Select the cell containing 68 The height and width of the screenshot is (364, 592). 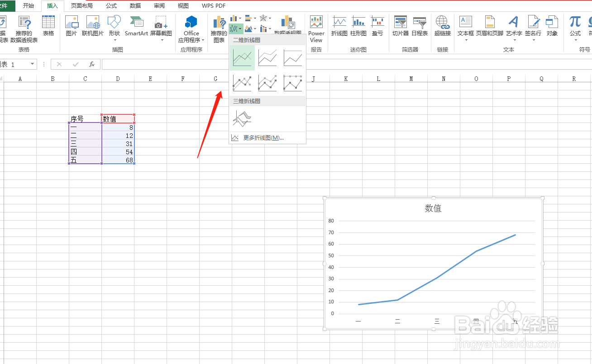tap(118, 160)
